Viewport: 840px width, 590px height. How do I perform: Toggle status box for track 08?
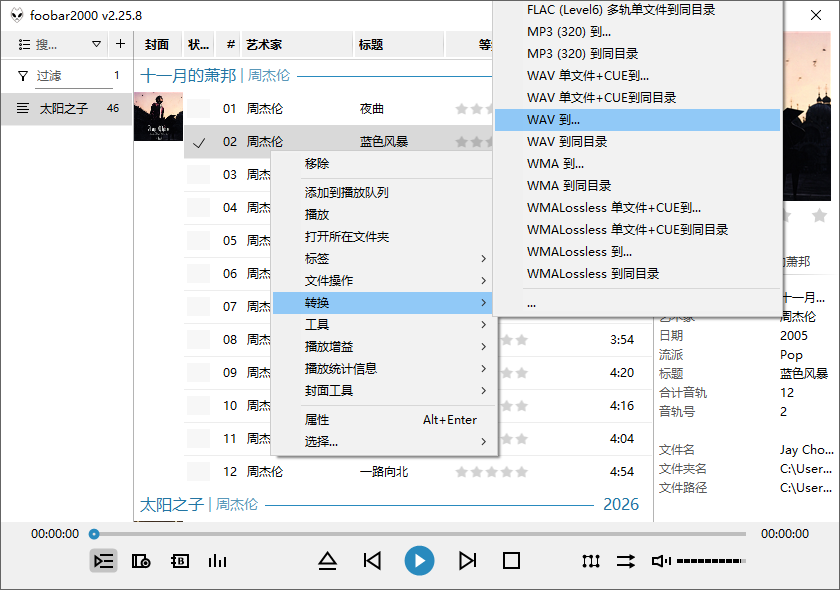coord(199,340)
